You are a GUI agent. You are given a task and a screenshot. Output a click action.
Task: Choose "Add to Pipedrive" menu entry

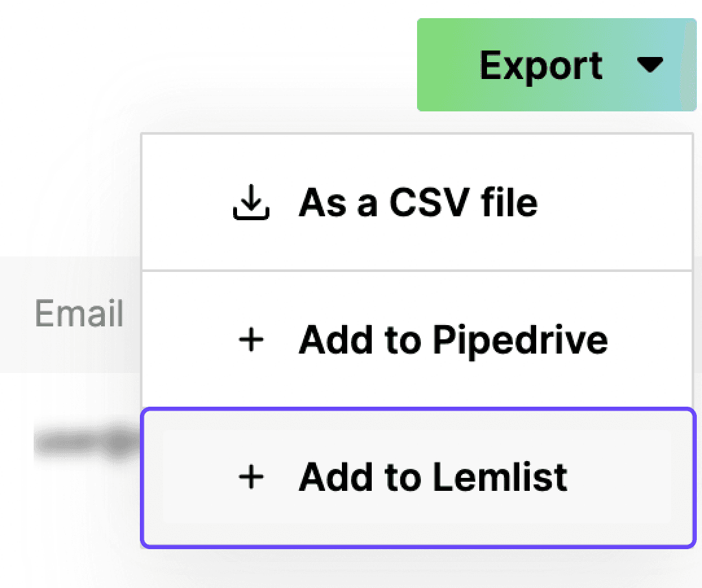pos(452,340)
